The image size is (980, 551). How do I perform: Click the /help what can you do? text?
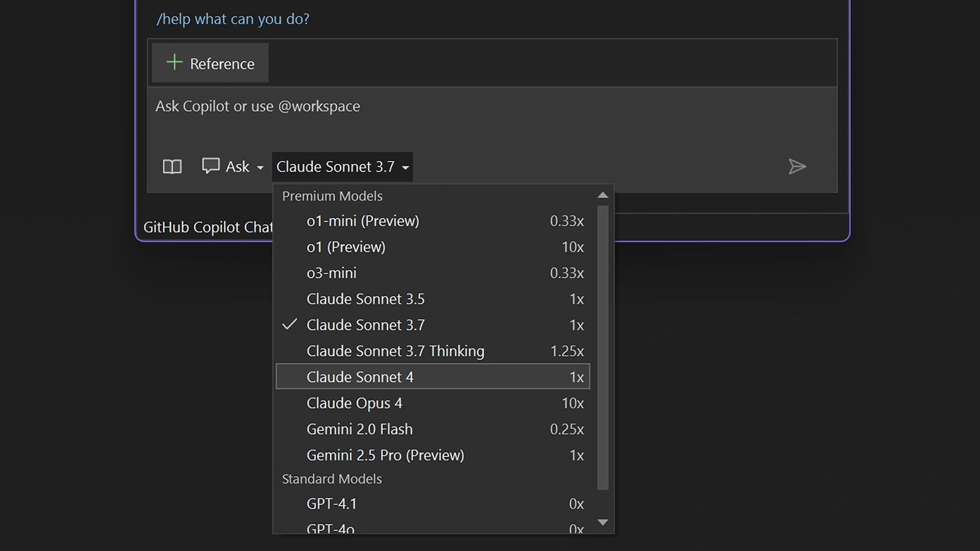pos(233,19)
